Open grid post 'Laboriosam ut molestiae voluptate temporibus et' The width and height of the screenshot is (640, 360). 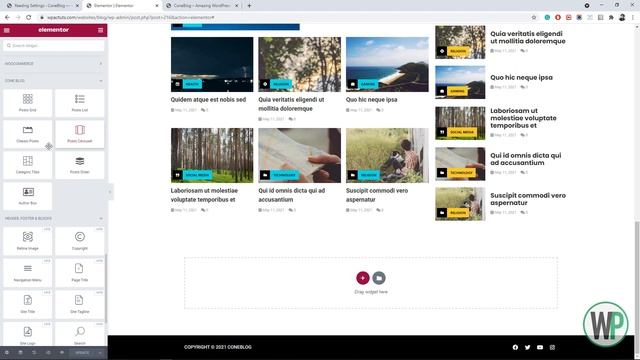point(204,195)
